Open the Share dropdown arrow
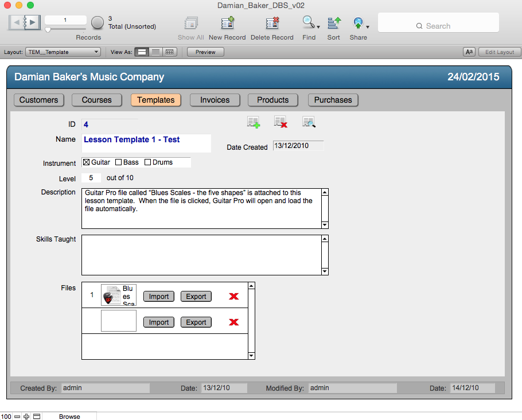 click(x=368, y=28)
